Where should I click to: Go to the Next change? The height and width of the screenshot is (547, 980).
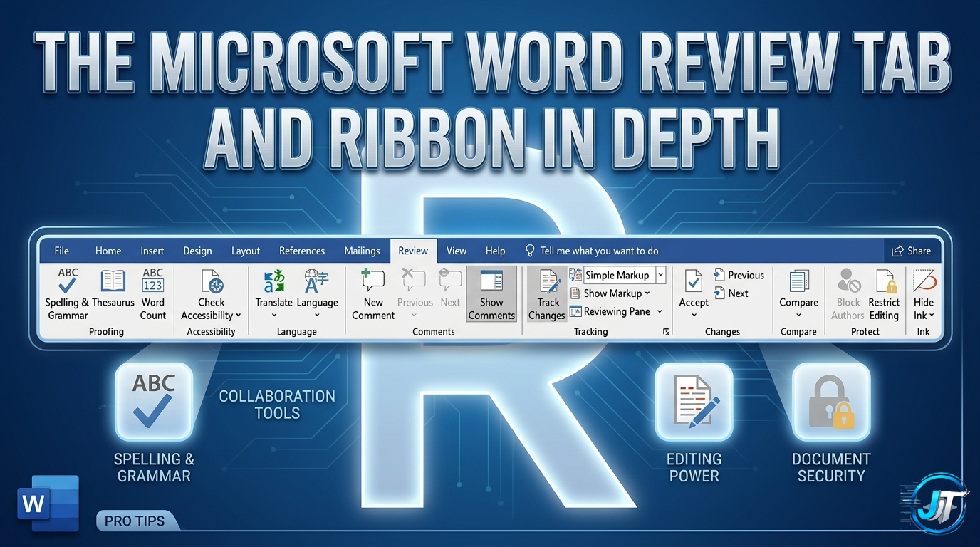(731, 293)
